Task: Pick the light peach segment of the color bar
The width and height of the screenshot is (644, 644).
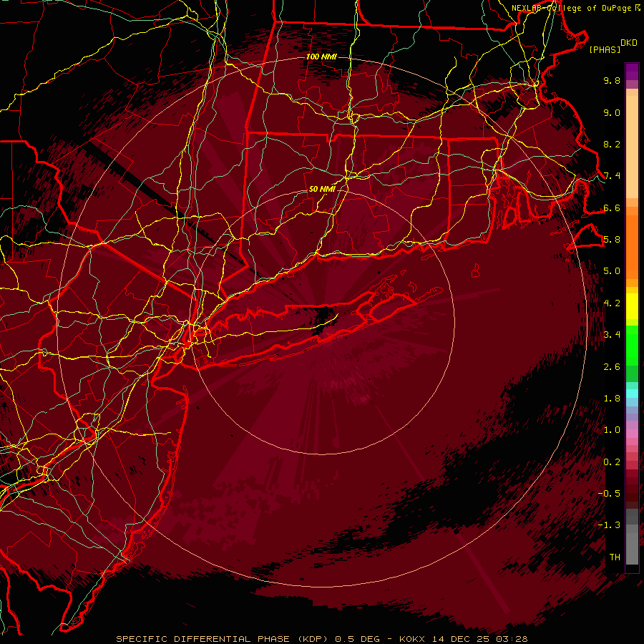Action: 632,146
